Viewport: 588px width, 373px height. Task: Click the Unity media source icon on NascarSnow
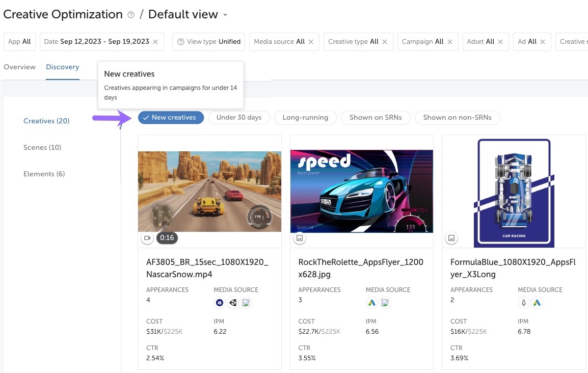pos(233,303)
